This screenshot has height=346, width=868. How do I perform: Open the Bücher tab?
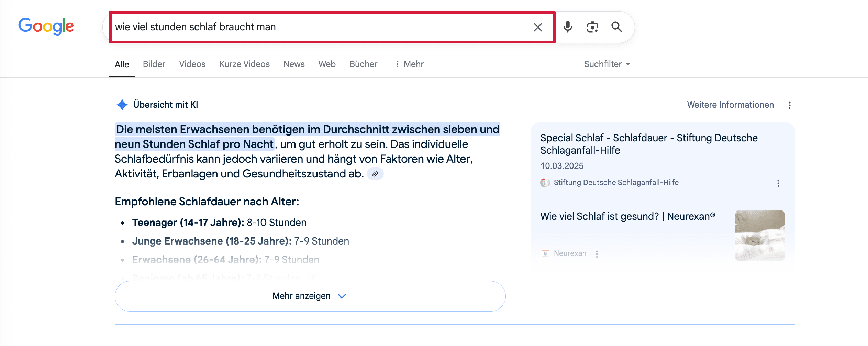coord(363,64)
